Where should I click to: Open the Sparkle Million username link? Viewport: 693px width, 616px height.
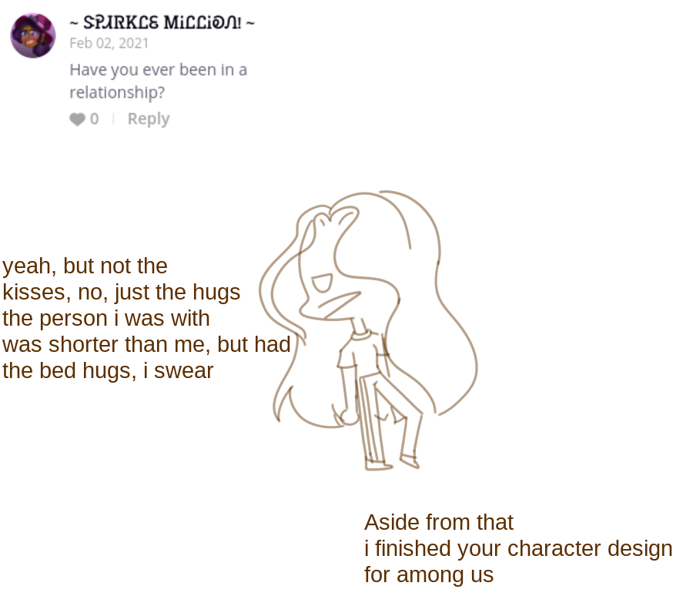tap(162, 22)
